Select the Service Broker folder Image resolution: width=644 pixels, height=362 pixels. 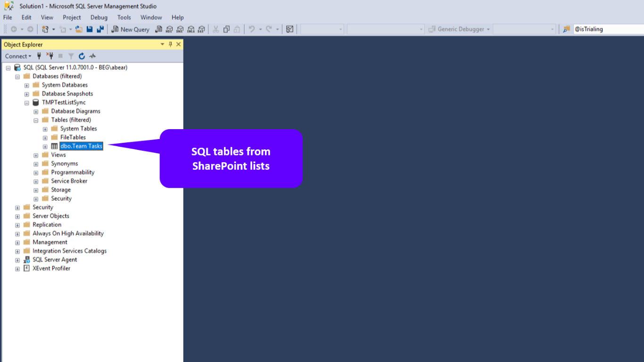point(69,181)
